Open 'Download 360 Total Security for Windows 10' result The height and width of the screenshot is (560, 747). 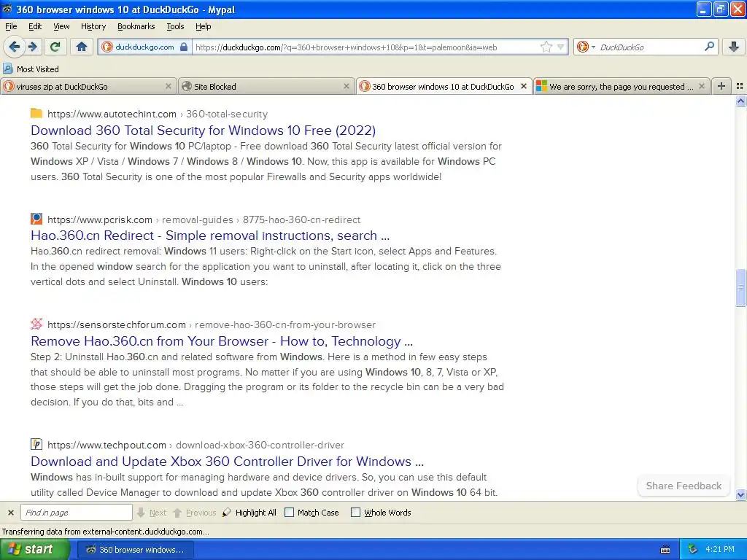(x=203, y=130)
